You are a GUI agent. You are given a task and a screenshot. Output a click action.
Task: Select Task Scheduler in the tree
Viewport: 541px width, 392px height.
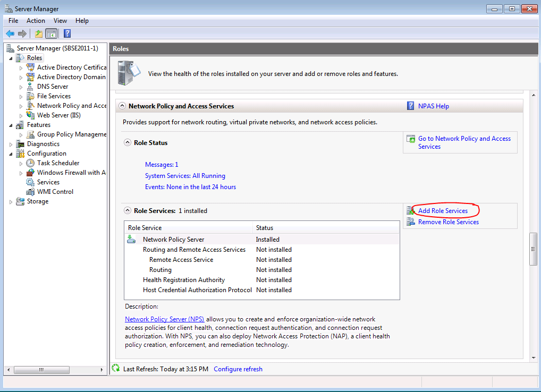58,163
